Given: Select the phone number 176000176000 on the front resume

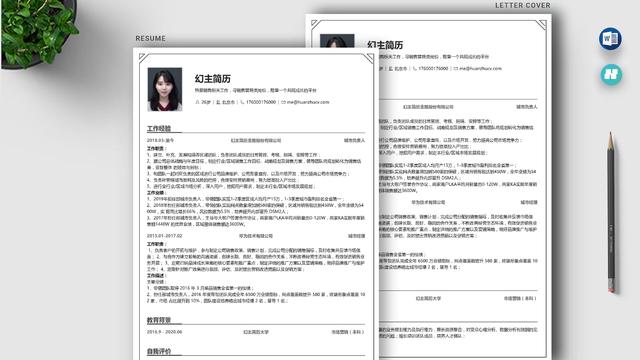Looking at the screenshot, I should (261, 102).
